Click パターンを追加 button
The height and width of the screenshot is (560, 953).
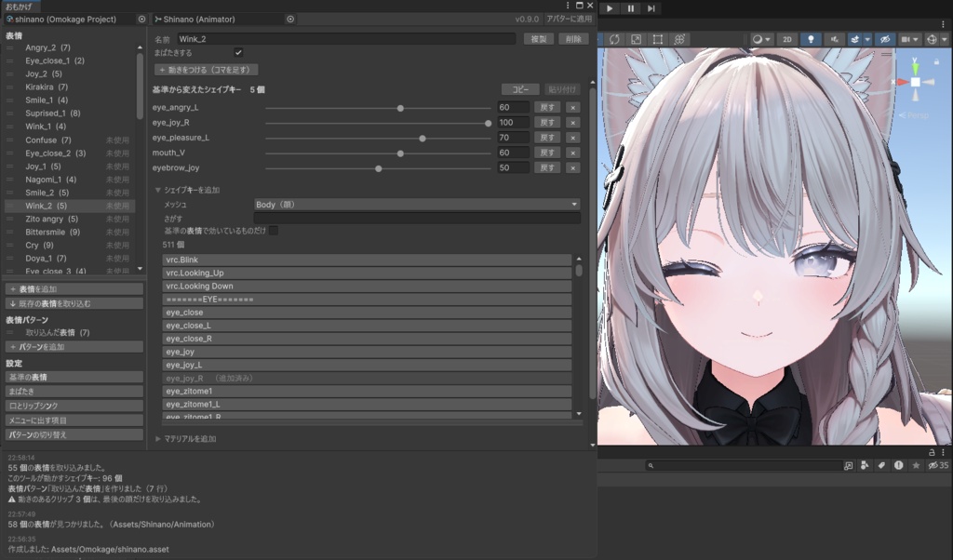pyautogui.click(x=74, y=347)
